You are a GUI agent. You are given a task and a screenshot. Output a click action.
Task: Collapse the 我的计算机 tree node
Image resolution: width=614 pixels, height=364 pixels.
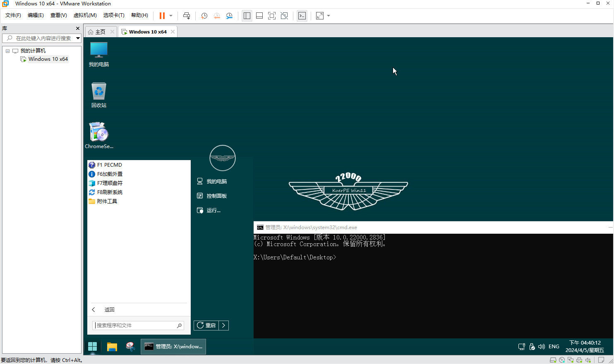click(7, 51)
